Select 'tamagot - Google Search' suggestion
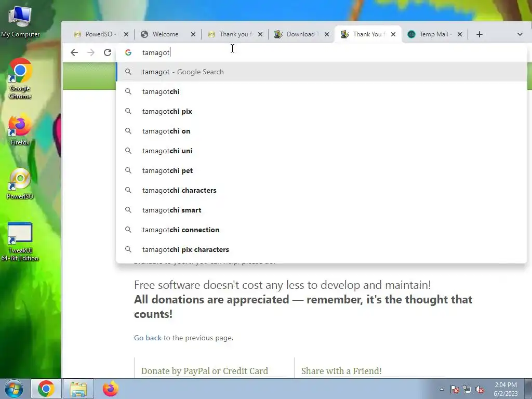The image size is (532, 399). (x=322, y=72)
